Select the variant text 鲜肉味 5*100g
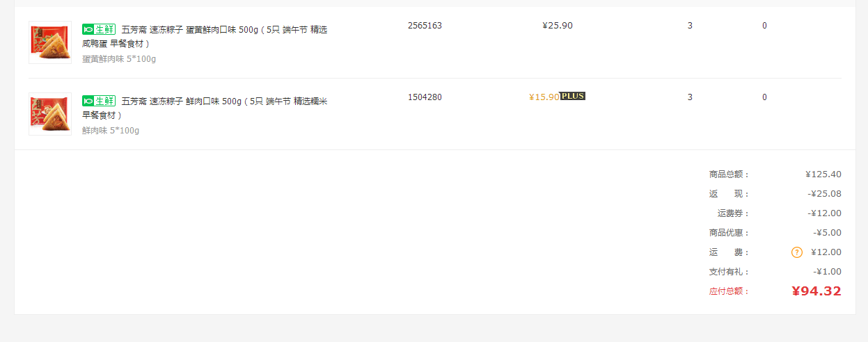868x342 pixels. [x=111, y=131]
